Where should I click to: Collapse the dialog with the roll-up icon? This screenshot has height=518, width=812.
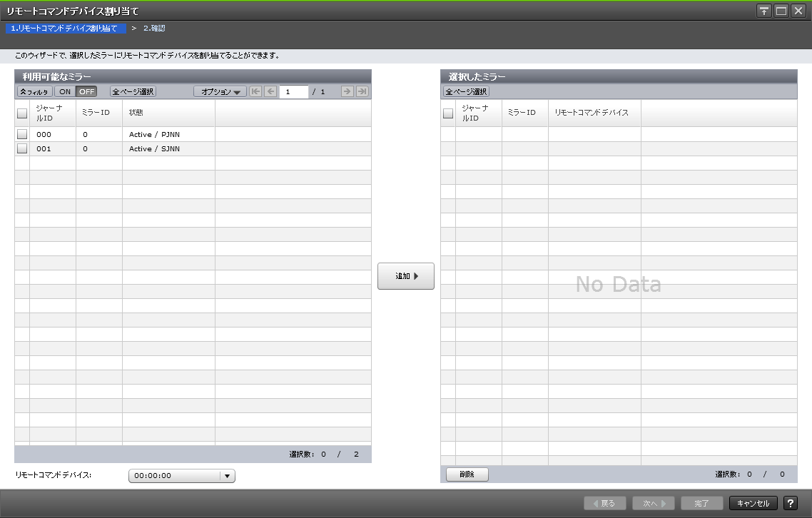click(x=763, y=11)
